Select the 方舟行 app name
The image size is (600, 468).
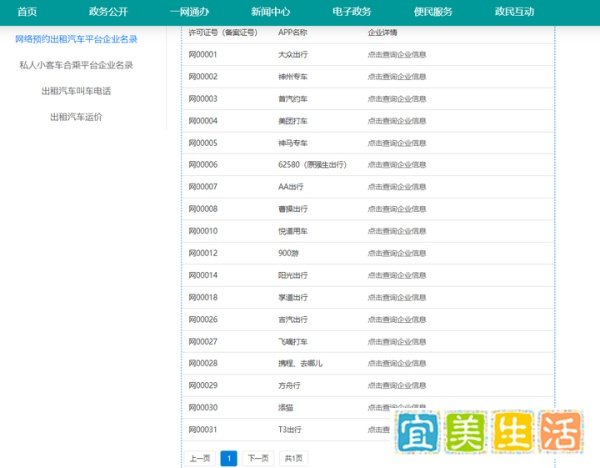point(289,386)
